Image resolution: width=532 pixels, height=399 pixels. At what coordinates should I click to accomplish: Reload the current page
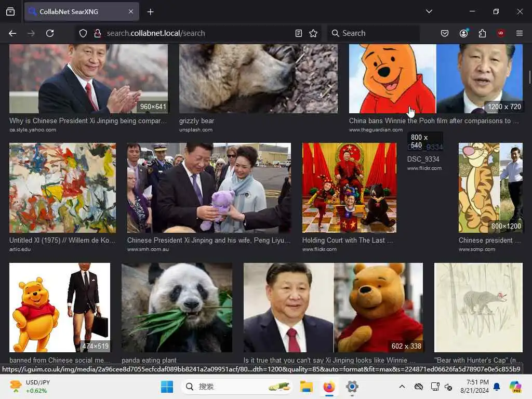(50, 33)
